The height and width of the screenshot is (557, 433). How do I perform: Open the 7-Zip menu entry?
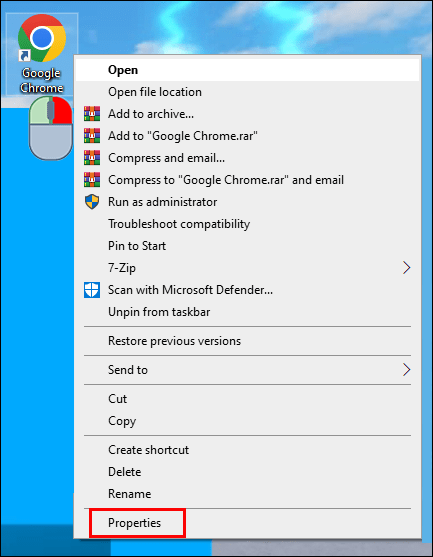[247, 268]
